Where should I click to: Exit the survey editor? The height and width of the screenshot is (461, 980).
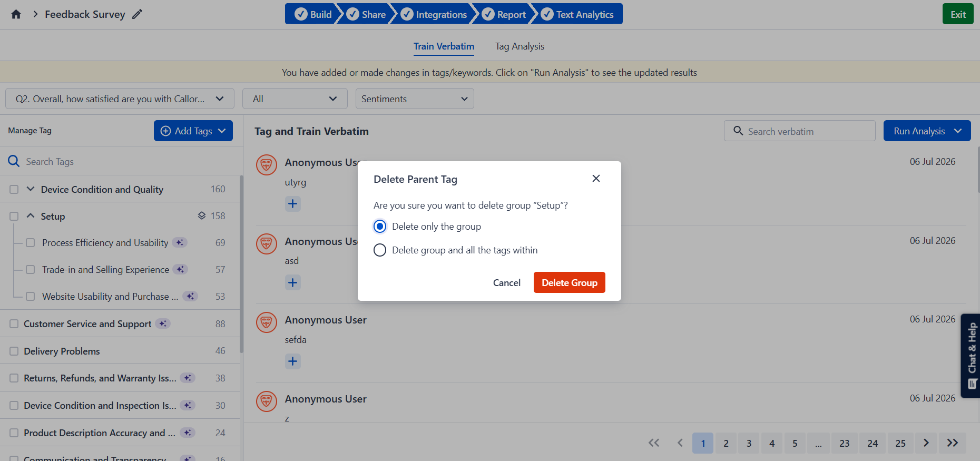[958, 14]
